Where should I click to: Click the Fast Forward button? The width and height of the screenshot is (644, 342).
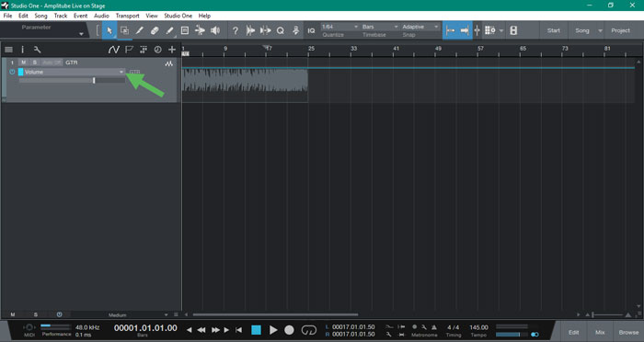[x=215, y=330]
